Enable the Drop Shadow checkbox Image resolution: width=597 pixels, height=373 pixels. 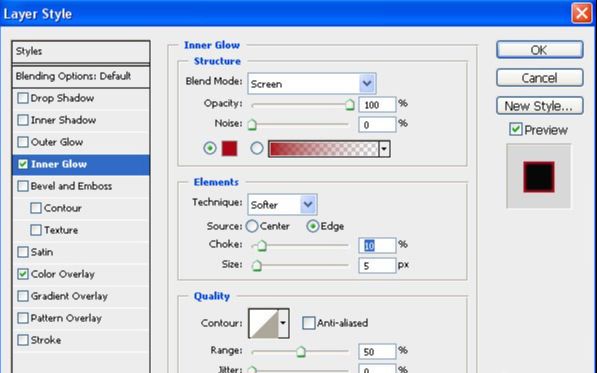pyautogui.click(x=23, y=98)
